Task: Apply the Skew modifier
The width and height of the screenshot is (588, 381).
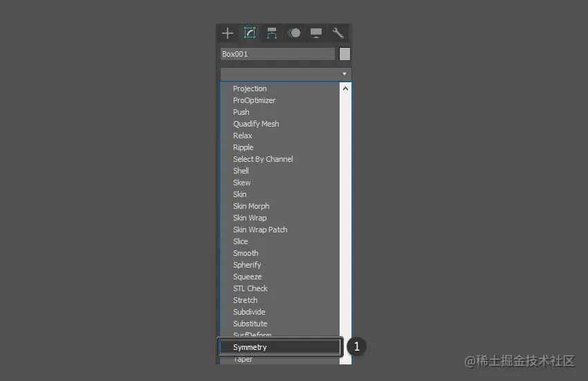Action: click(x=242, y=183)
